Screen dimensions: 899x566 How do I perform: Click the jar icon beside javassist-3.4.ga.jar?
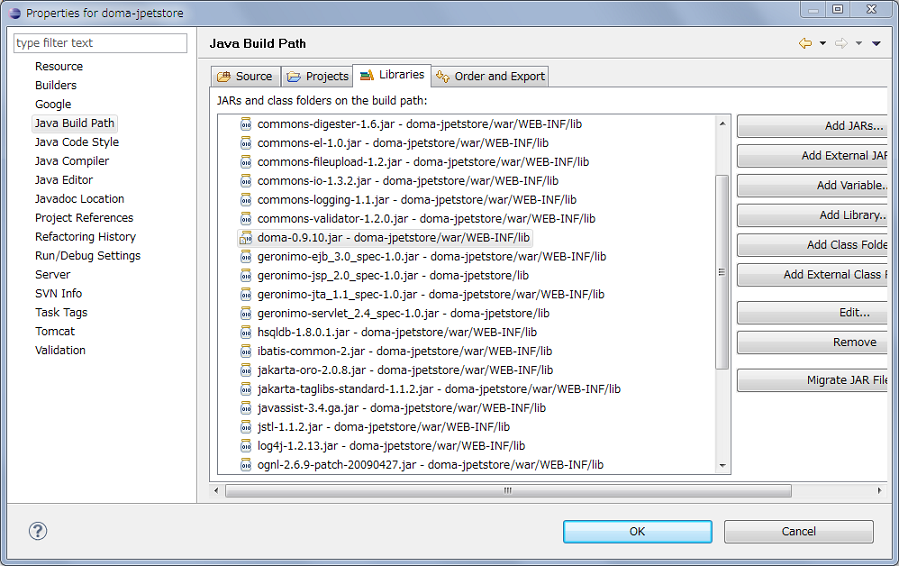[x=246, y=408]
